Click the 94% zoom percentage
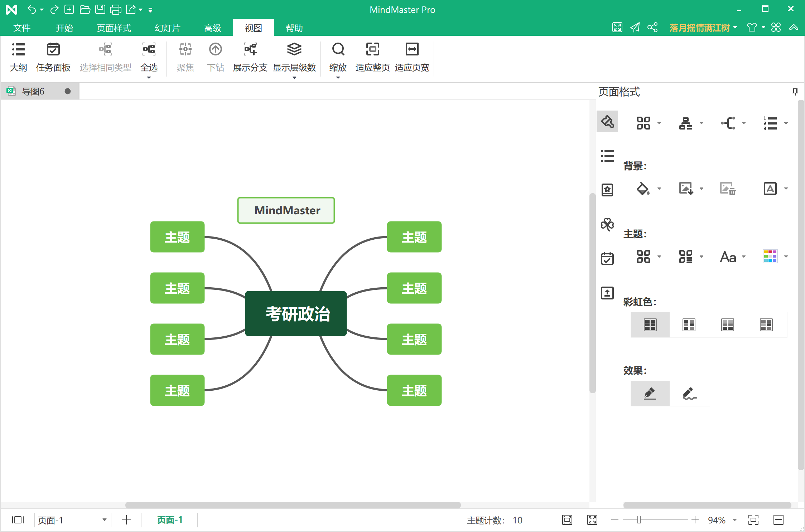Image resolution: width=805 pixels, height=532 pixels. pyautogui.click(x=717, y=520)
